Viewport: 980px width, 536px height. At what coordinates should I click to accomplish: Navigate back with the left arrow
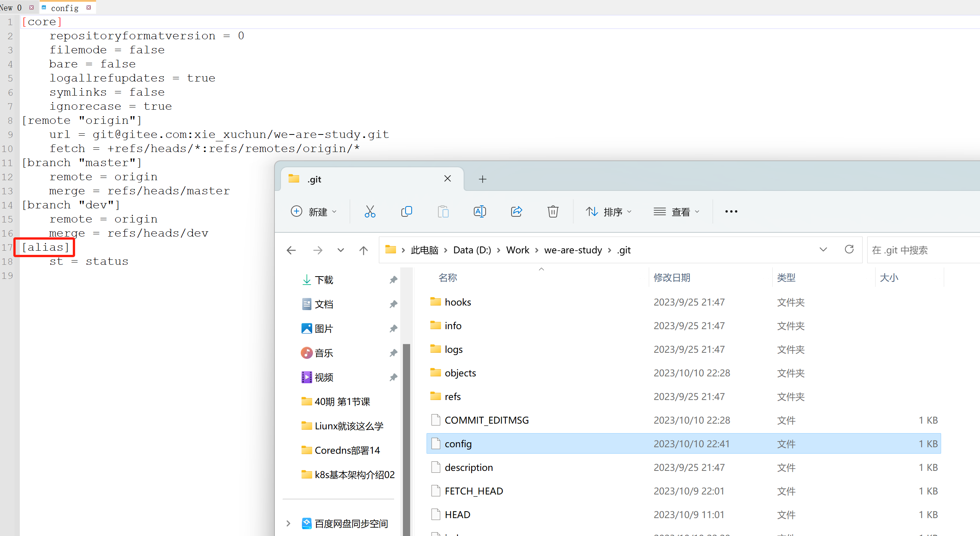[291, 250]
